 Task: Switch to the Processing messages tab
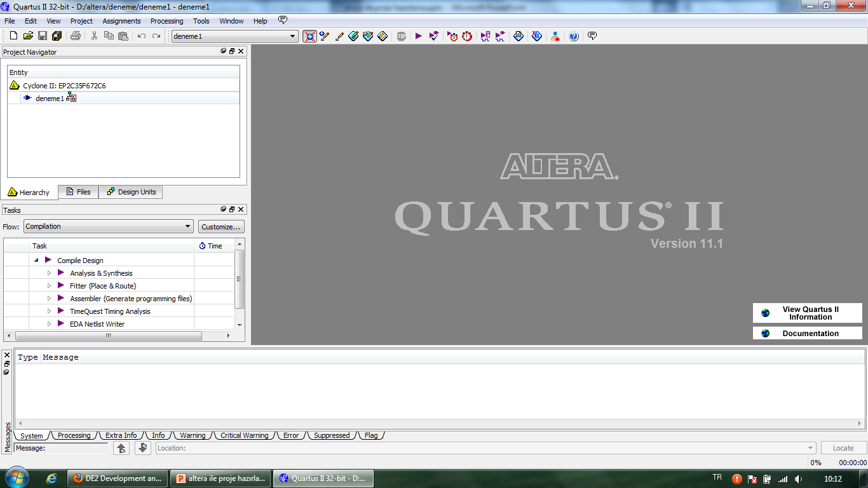click(74, 435)
